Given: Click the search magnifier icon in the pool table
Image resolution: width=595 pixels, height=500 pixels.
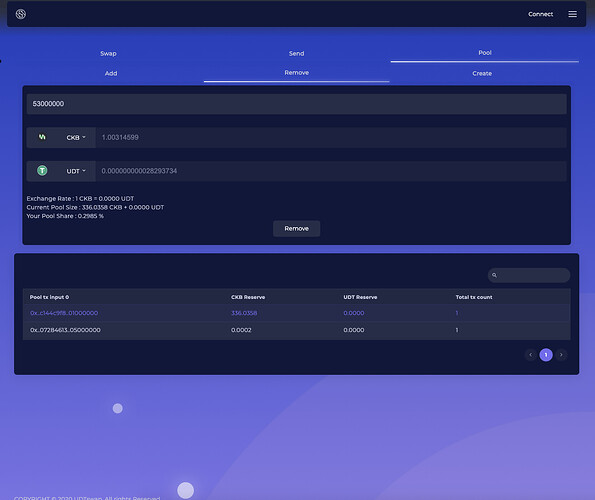Looking at the screenshot, I should [494, 275].
